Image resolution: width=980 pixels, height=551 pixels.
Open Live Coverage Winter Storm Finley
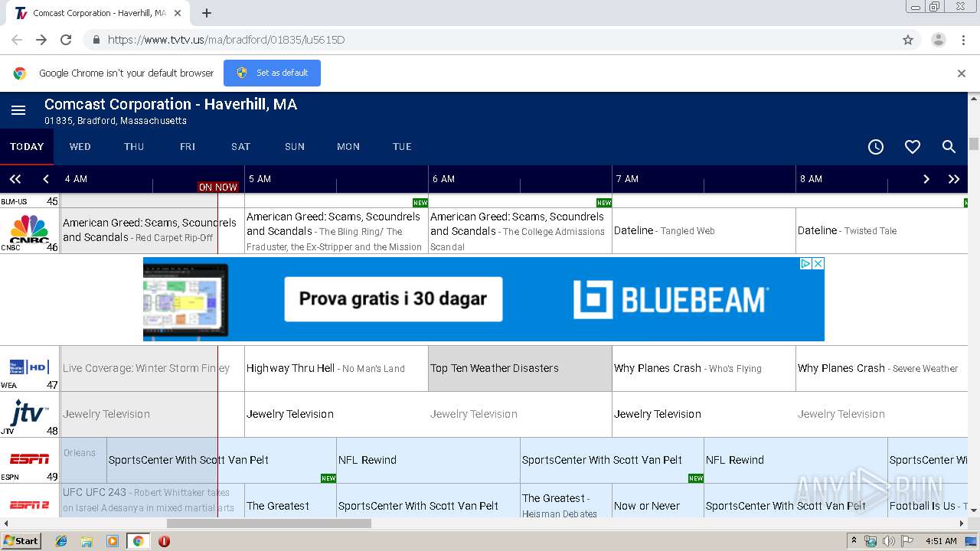tap(152, 368)
